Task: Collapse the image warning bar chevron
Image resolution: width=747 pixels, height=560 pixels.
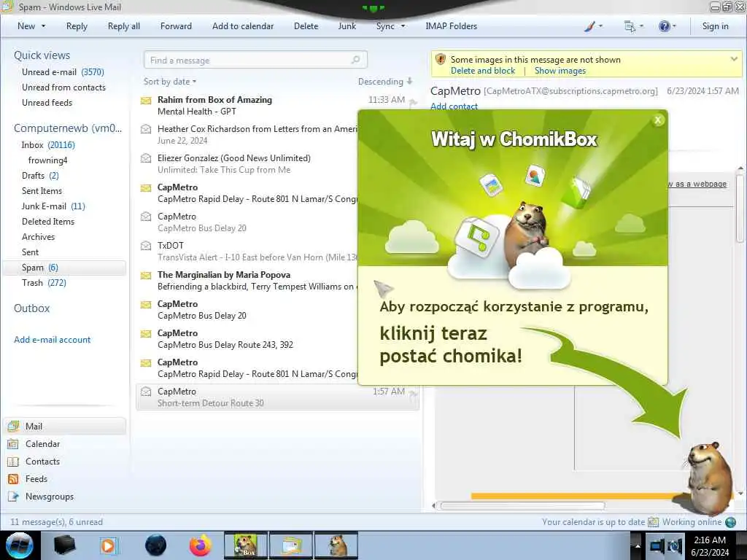Action: [x=734, y=59]
